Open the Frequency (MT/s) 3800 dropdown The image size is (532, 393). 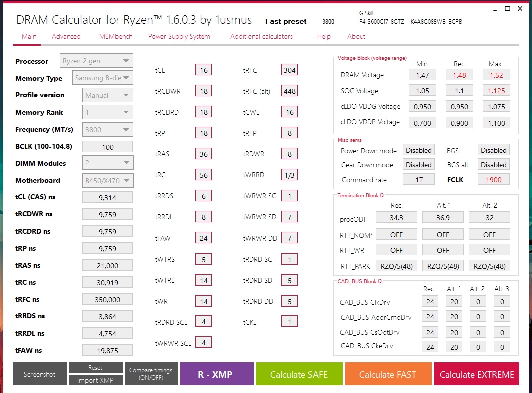[x=107, y=130]
